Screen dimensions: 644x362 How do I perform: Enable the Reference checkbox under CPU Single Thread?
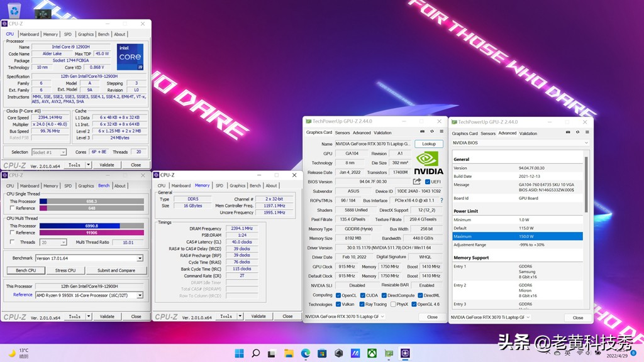click(x=13, y=208)
